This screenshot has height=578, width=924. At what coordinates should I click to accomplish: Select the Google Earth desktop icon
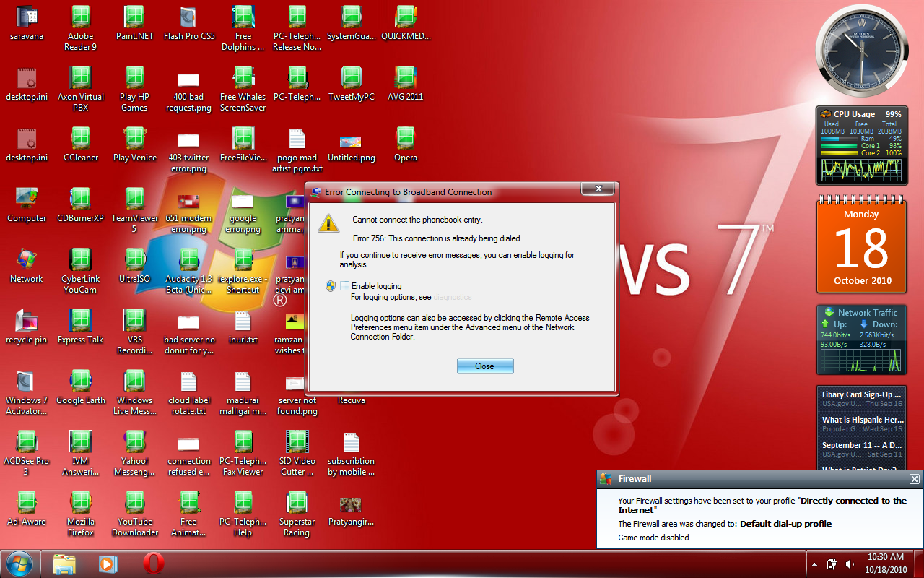(80, 388)
